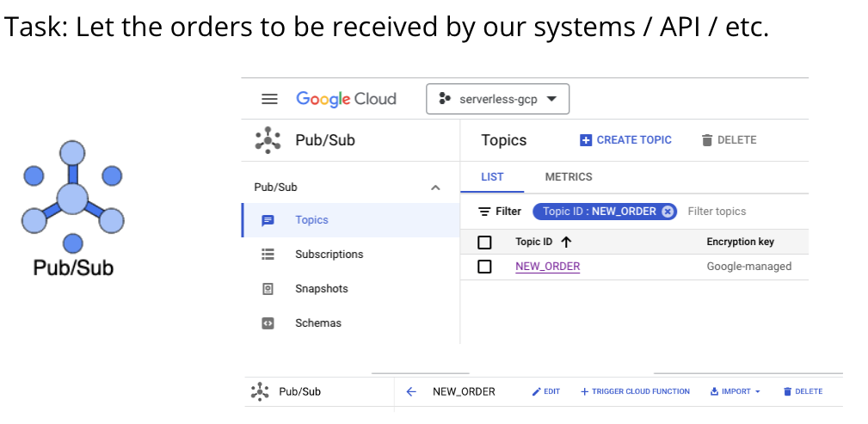This screenshot has height=424, width=868.
Task: Click the trash icon beside Topics DELETE
Action: pos(707,140)
